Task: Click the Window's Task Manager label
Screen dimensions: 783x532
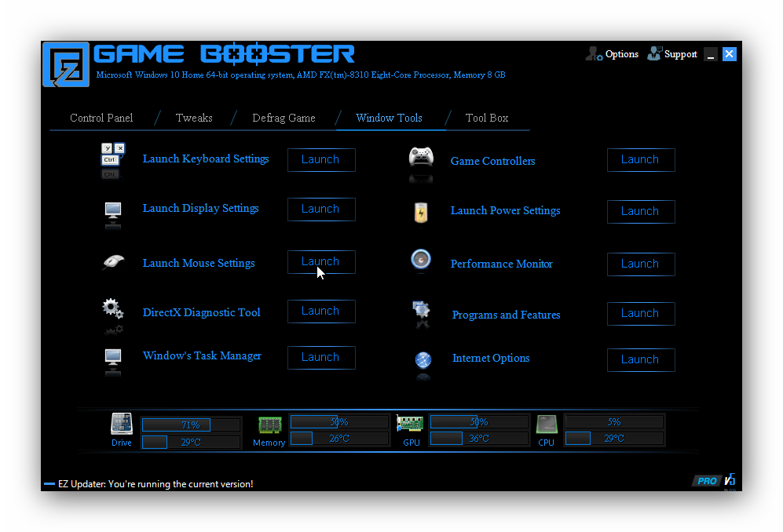Action: pyautogui.click(x=203, y=355)
